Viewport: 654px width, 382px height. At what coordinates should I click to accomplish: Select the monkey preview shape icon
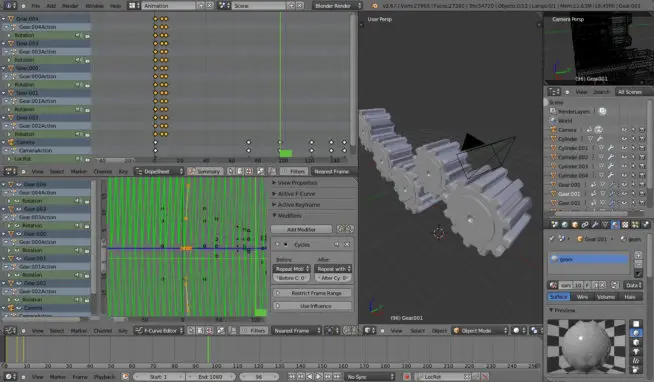coord(636,351)
